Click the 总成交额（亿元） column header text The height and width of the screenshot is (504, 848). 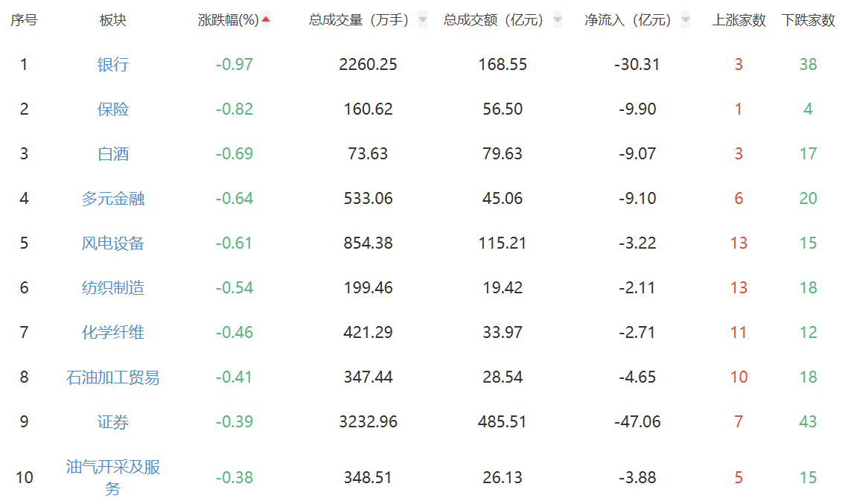coord(494,20)
